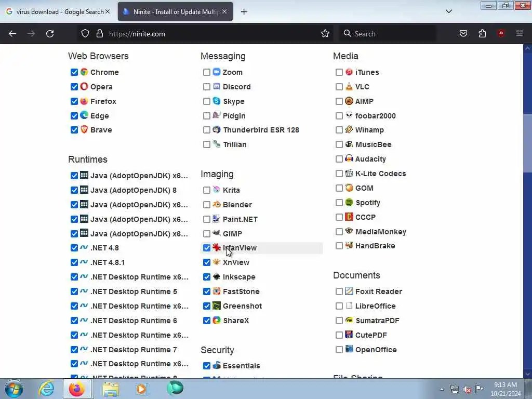Click the MediaMonkey icon
The image size is (532, 399).
[x=349, y=231]
